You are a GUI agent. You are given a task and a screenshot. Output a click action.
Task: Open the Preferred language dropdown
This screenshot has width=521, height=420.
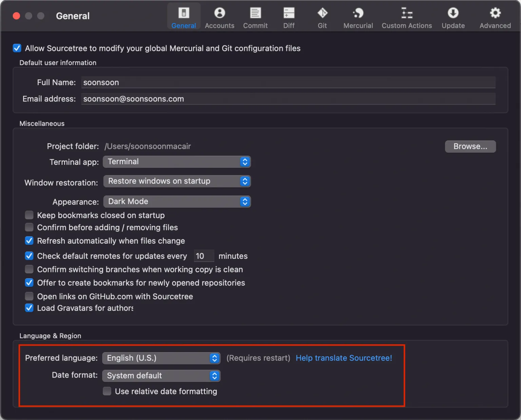pyautogui.click(x=161, y=358)
